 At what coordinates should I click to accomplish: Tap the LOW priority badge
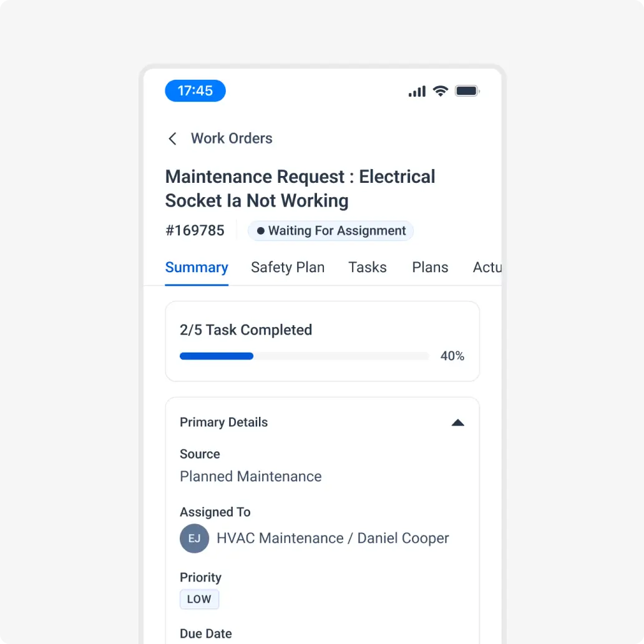click(x=199, y=599)
